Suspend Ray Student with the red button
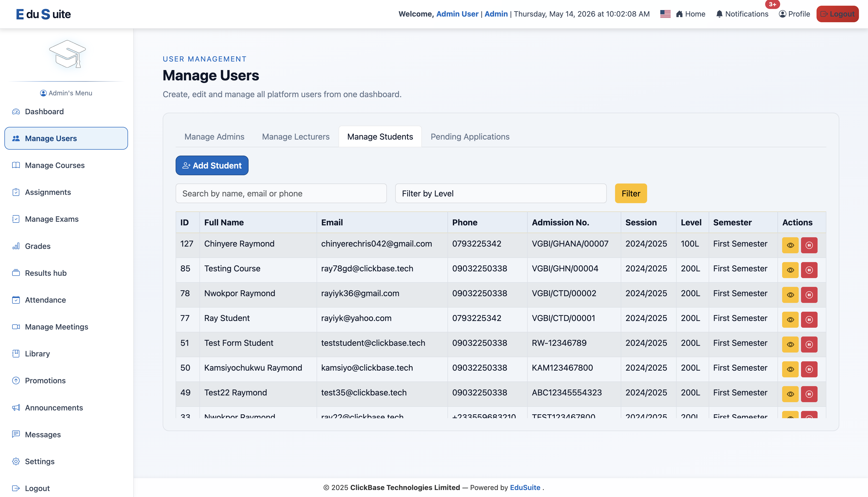 click(809, 319)
